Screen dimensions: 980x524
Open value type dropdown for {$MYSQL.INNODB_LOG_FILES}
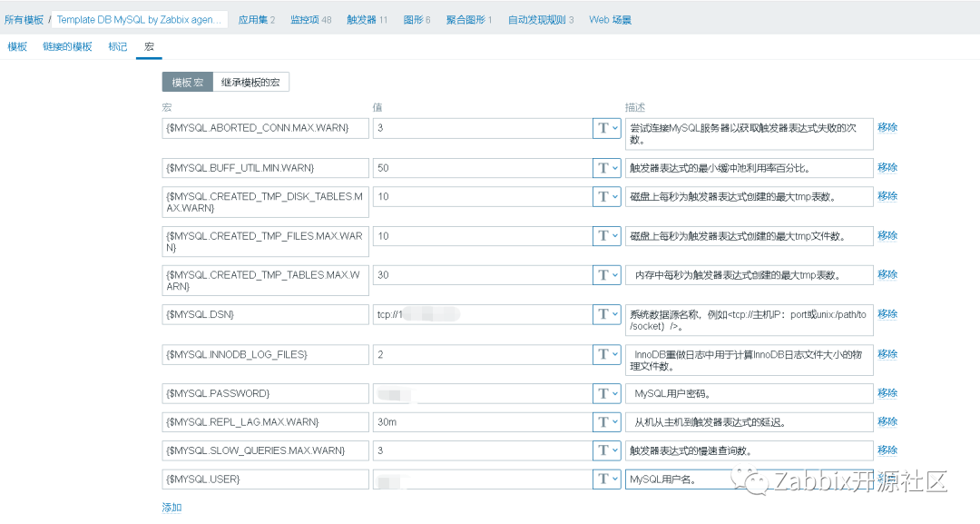coord(606,354)
